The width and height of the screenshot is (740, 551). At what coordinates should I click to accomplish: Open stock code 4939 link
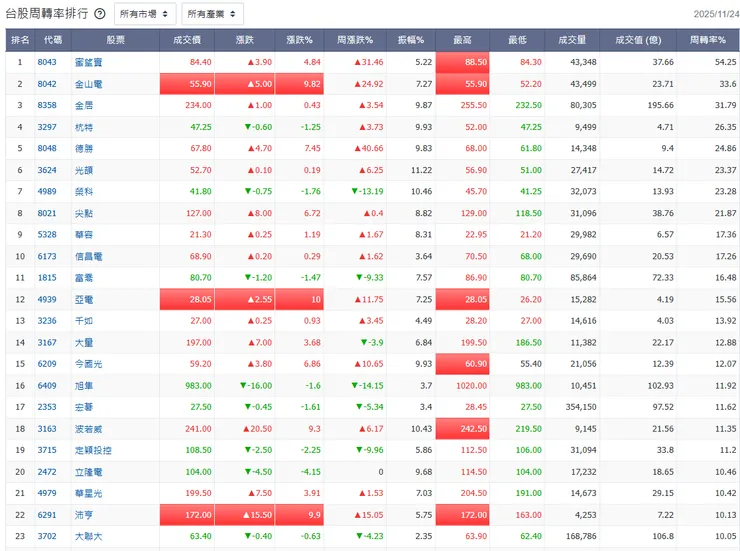click(x=47, y=299)
